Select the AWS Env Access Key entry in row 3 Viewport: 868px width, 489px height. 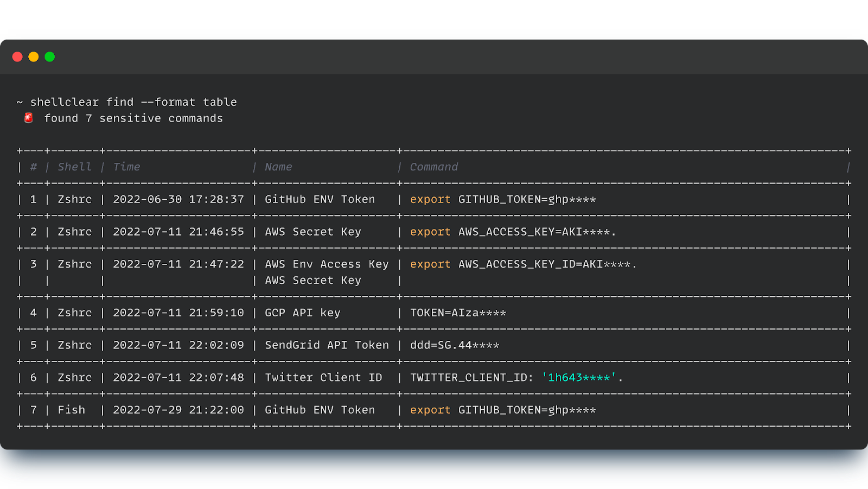coord(326,264)
